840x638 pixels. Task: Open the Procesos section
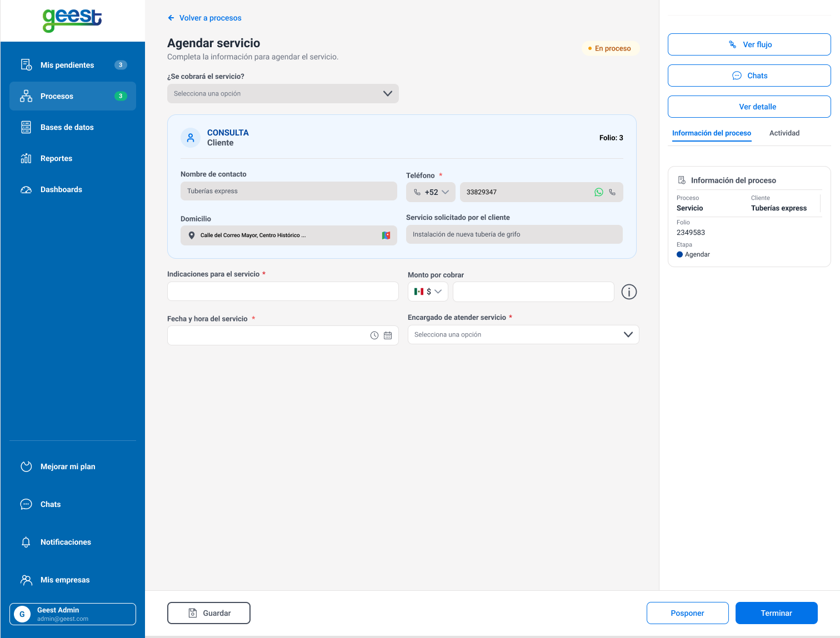tap(73, 96)
